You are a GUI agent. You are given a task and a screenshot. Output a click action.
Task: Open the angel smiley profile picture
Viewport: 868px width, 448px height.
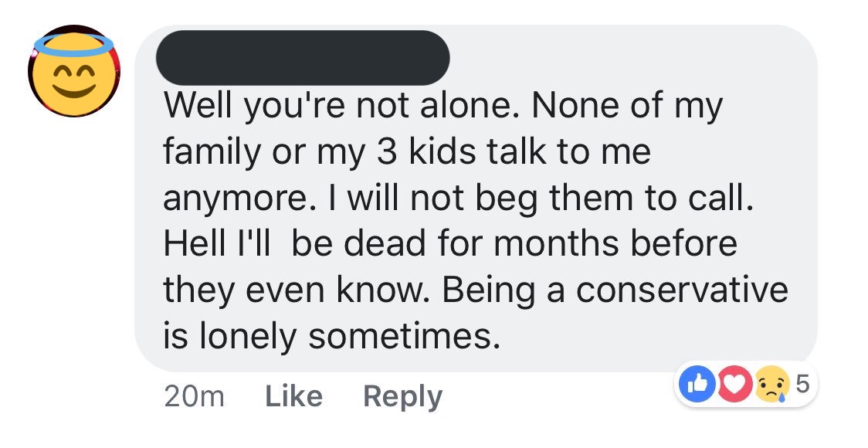tap(74, 71)
